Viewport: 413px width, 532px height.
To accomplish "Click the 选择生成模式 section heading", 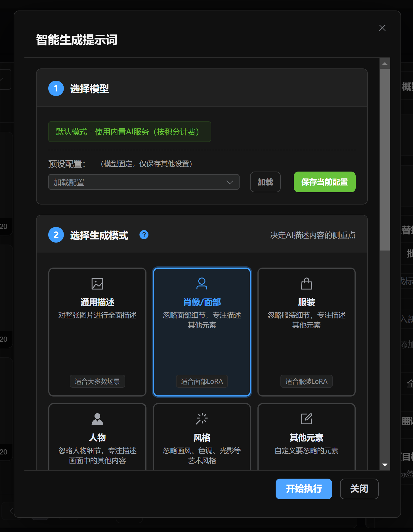I will [x=99, y=235].
